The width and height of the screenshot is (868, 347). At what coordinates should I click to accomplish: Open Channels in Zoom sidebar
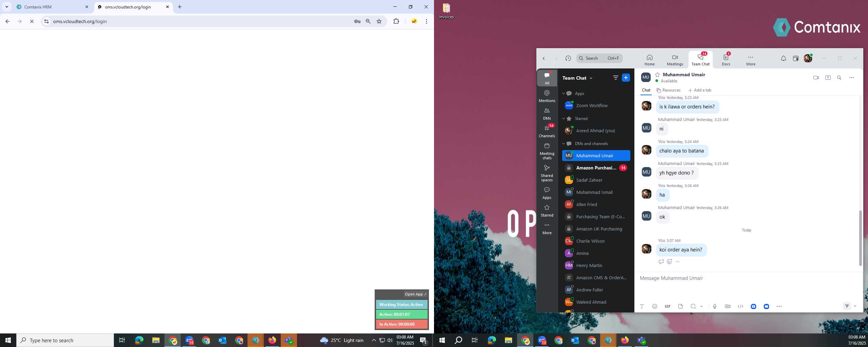pyautogui.click(x=547, y=131)
